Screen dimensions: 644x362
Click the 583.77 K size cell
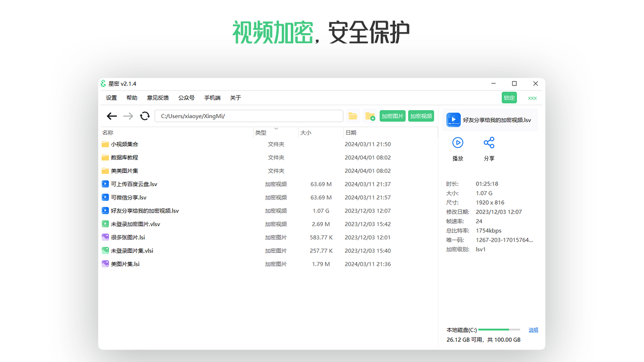(321, 237)
